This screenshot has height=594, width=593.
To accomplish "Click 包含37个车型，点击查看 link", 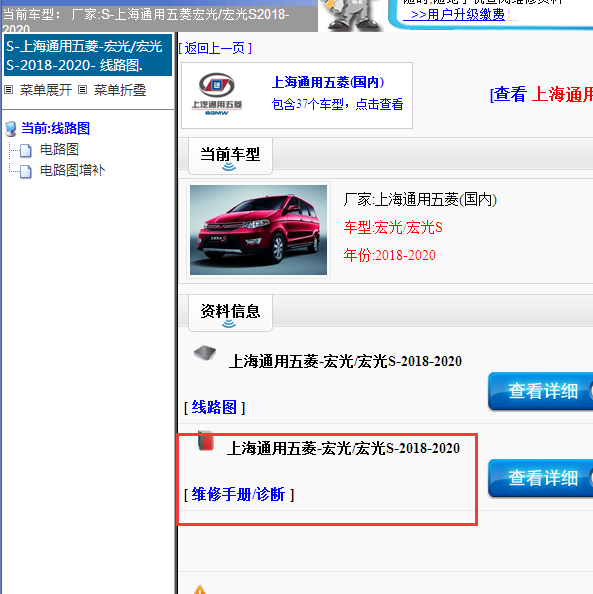I will point(337,104).
